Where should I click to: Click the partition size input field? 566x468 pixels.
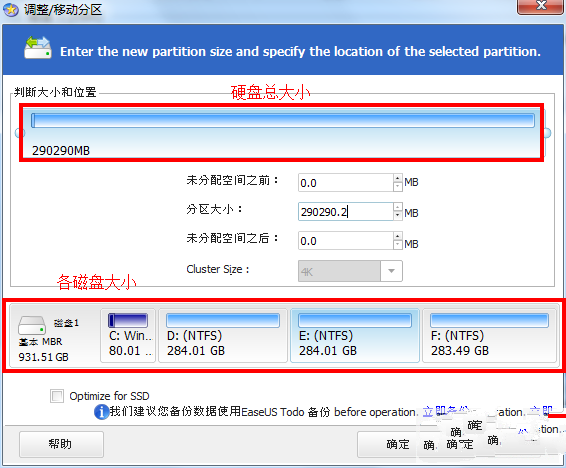click(345, 211)
